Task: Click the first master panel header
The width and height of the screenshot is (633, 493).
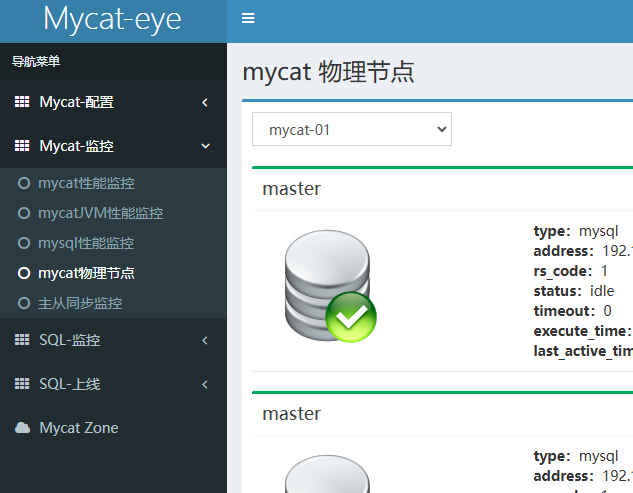Action: [442, 189]
